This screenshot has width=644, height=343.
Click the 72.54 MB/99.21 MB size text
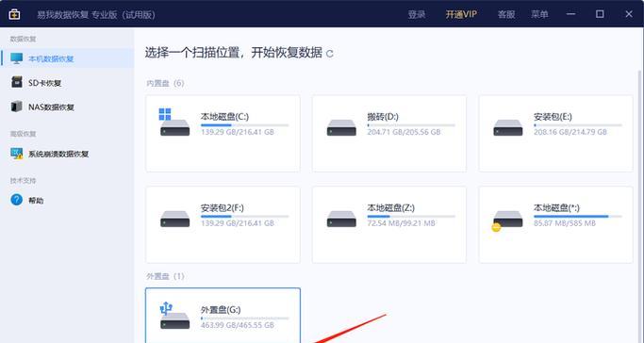point(402,223)
